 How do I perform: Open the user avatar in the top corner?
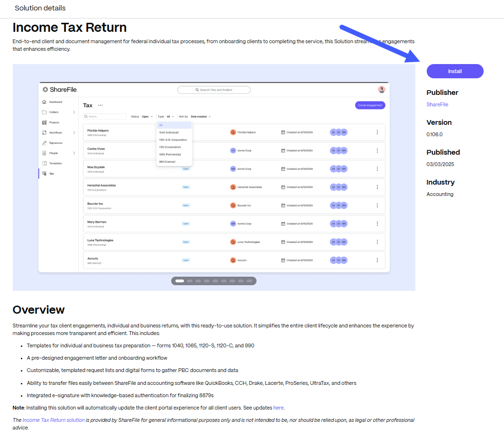pos(382,90)
